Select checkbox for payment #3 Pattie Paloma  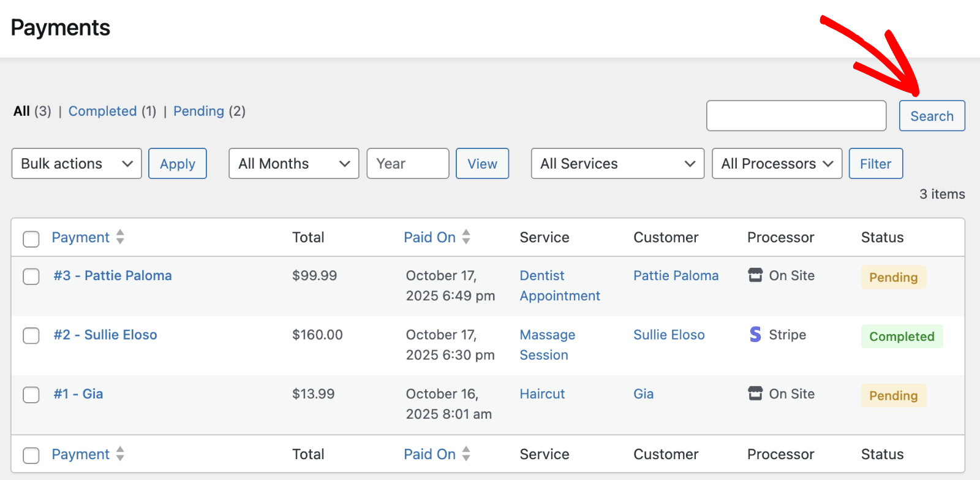tap(31, 276)
